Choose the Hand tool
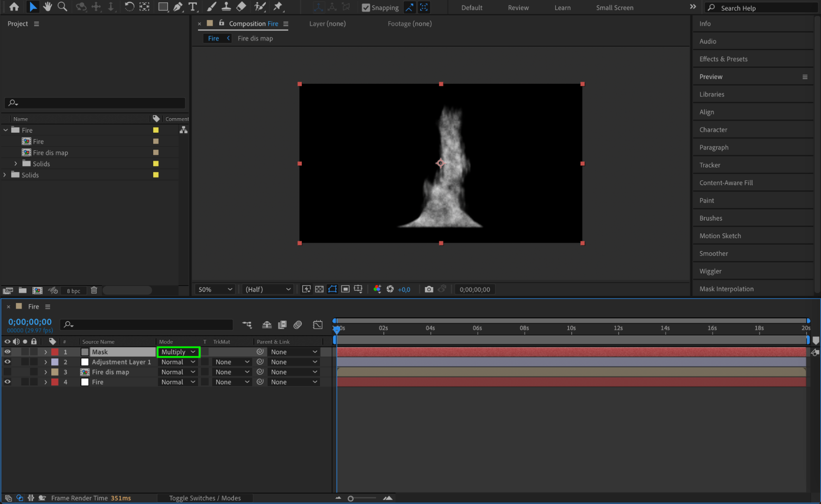Screen dimensions: 821x504 pyautogui.click(x=48, y=7)
